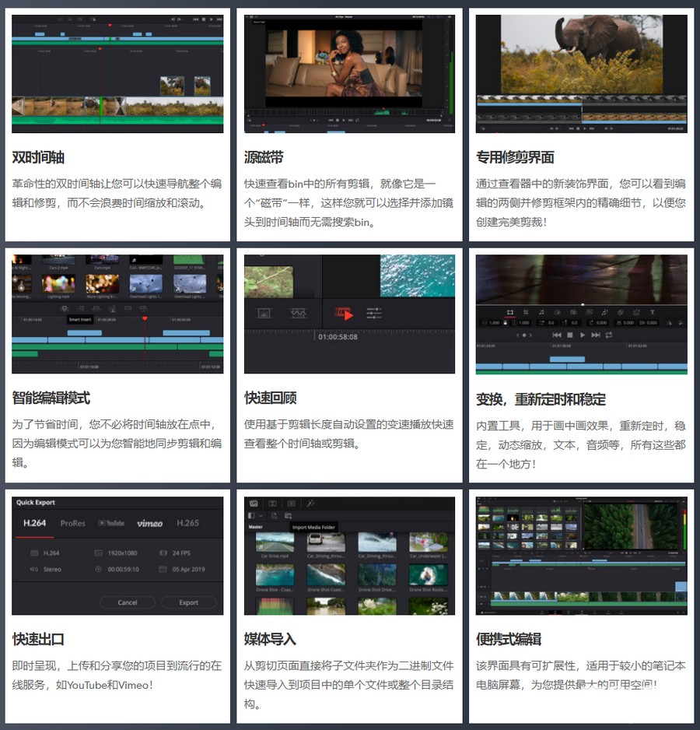The width and height of the screenshot is (700, 730).
Task: Click the Source Overwrite edit icon
Action: [x=143, y=308]
